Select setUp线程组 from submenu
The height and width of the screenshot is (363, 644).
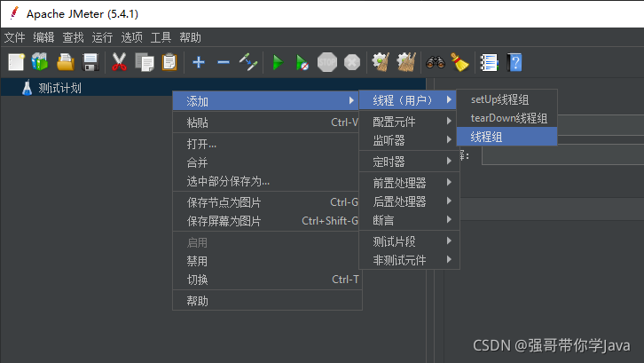[x=507, y=99]
